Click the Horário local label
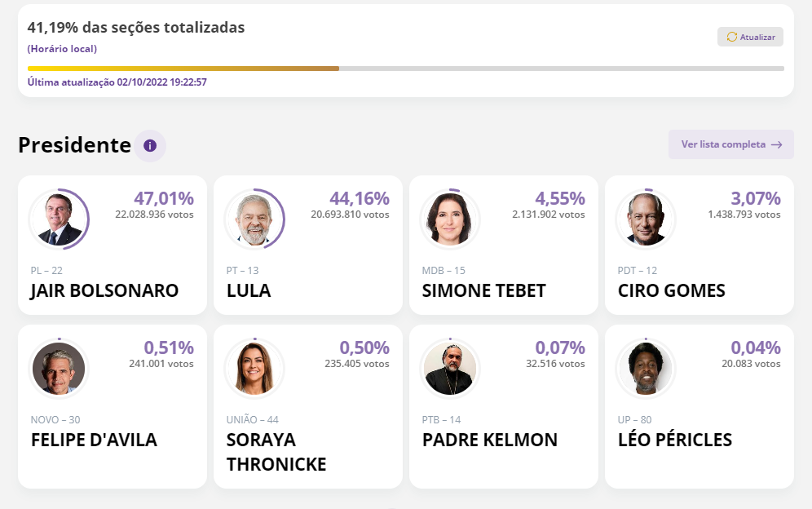812x509 pixels. pos(62,49)
